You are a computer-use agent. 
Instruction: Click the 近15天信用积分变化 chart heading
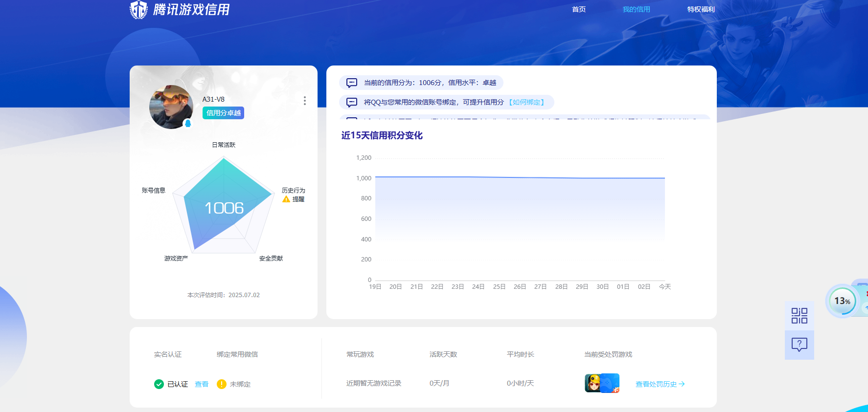click(x=382, y=135)
